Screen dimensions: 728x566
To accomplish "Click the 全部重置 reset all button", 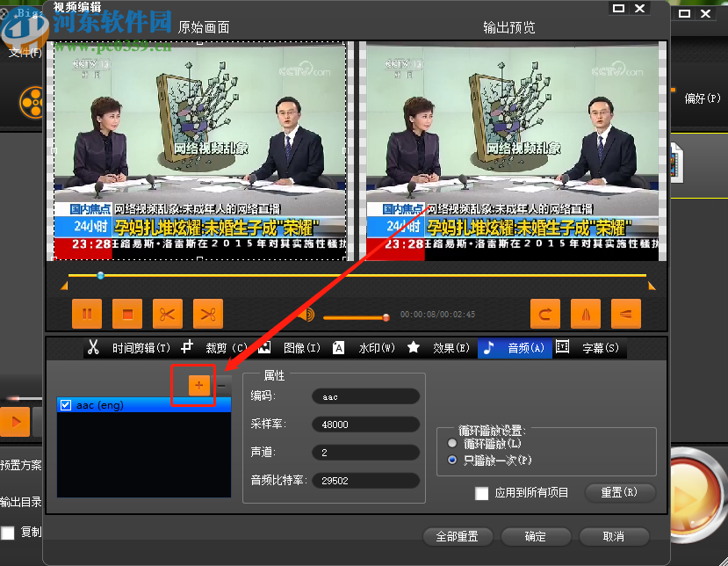I will pyautogui.click(x=458, y=537).
